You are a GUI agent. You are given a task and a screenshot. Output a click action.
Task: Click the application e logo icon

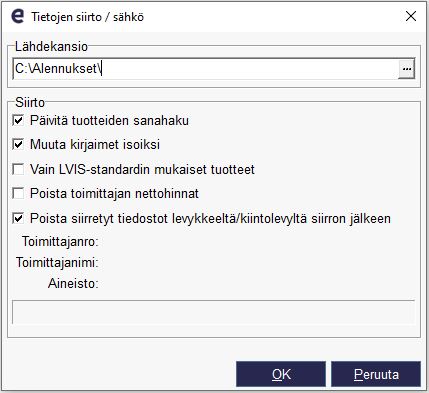click(x=17, y=16)
